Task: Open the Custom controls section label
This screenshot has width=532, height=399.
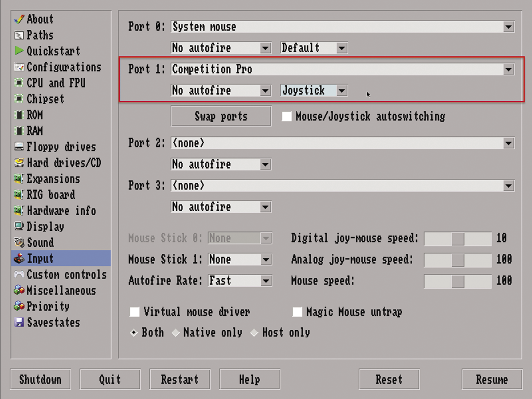Action: (66, 275)
